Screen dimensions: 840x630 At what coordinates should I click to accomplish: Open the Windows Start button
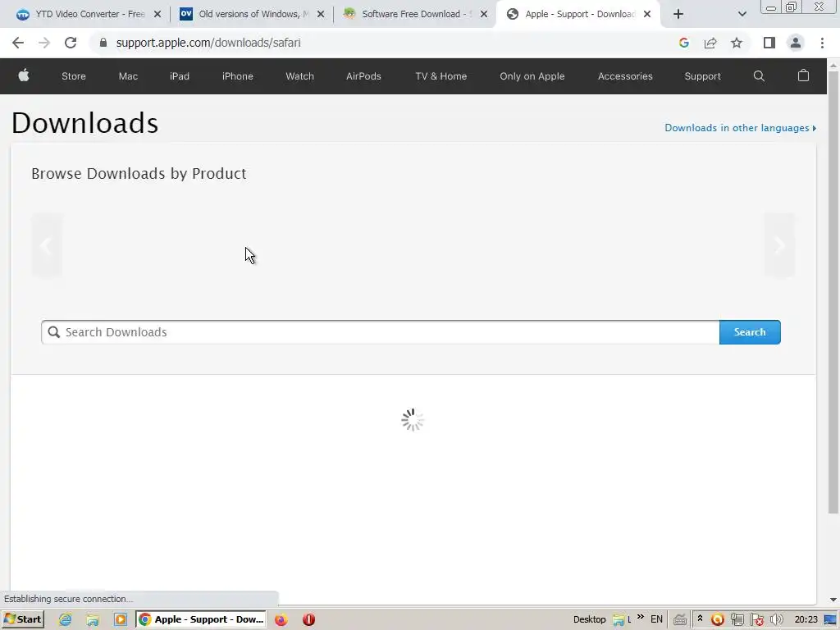pyautogui.click(x=22, y=619)
